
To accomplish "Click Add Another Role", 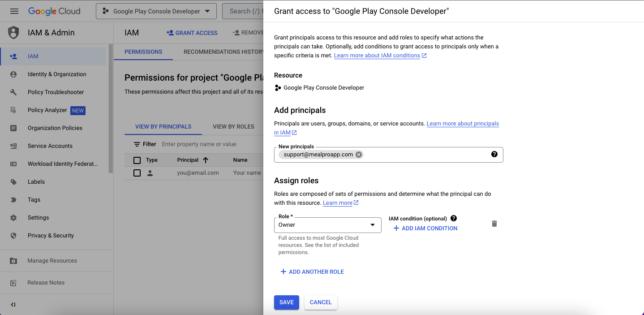I will click(x=312, y=272).
